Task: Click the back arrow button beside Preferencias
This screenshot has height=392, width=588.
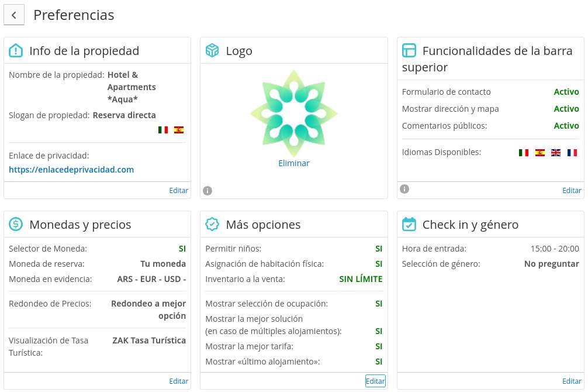Action: (14, 15)
